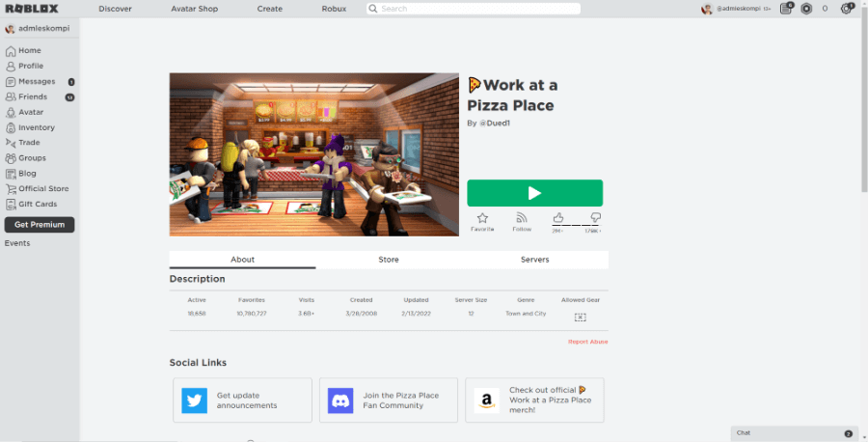
Task: Click the Get update announcements card
Action: click(242, 401)
